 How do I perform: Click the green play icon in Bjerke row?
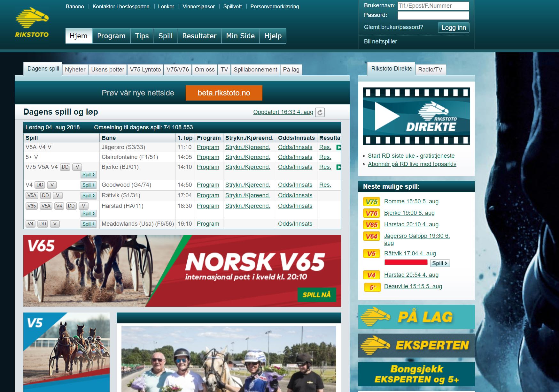(x=338, y=167)
